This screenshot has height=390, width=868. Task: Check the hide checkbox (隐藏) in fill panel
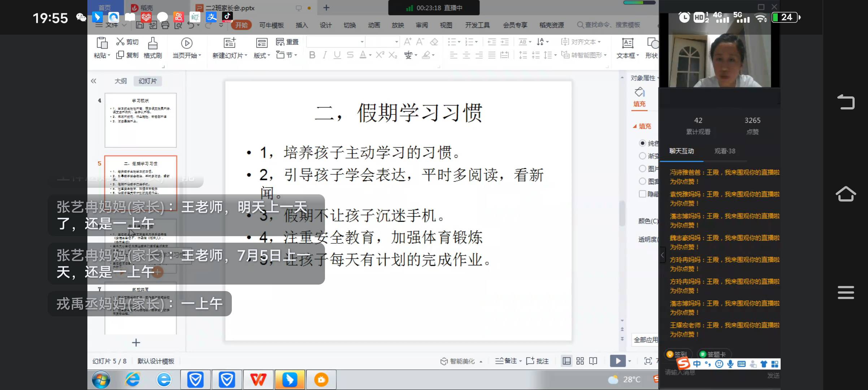coord(642,194)
